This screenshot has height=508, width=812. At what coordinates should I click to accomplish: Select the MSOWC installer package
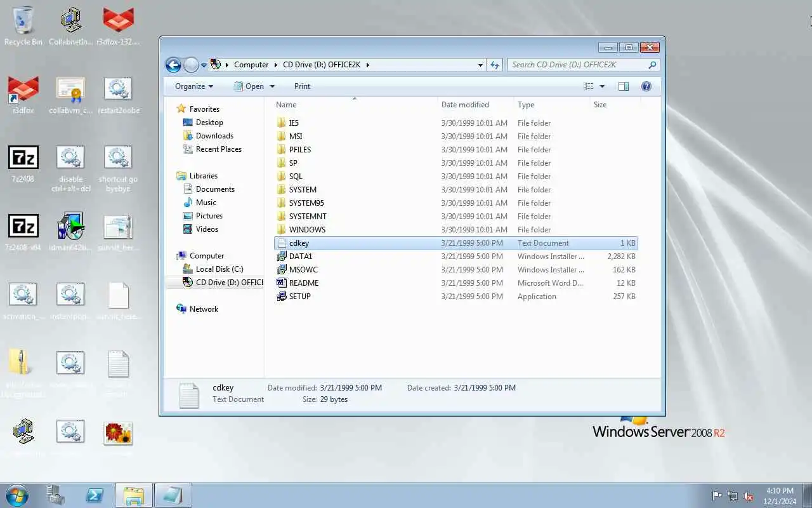tap(455, 270)
